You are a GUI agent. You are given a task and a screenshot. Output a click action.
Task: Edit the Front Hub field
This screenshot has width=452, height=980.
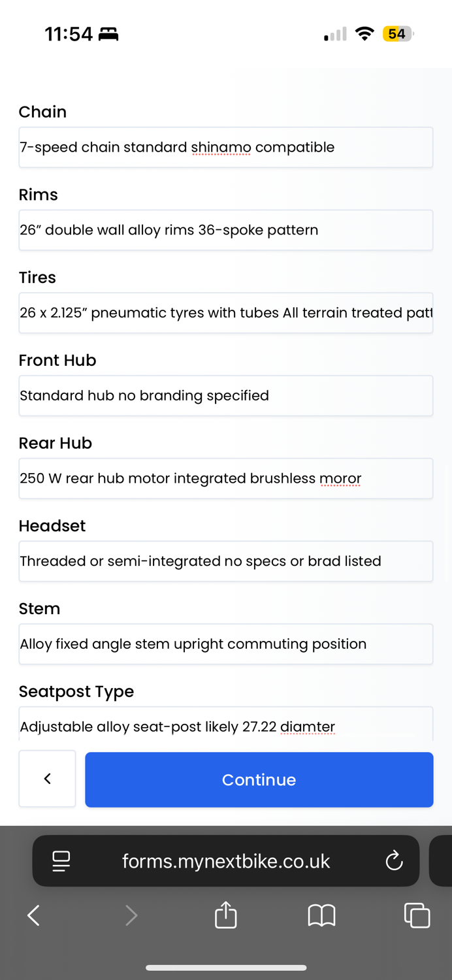tap(226, 395)
